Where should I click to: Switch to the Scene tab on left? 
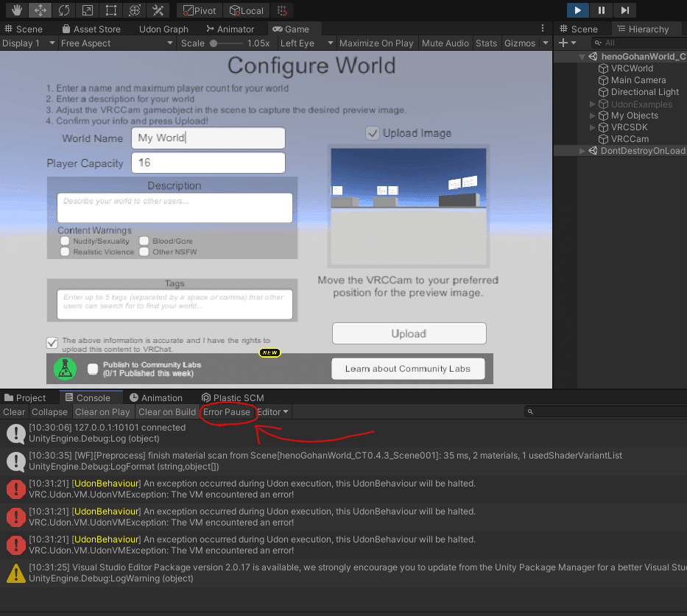(x=24, y=29)
